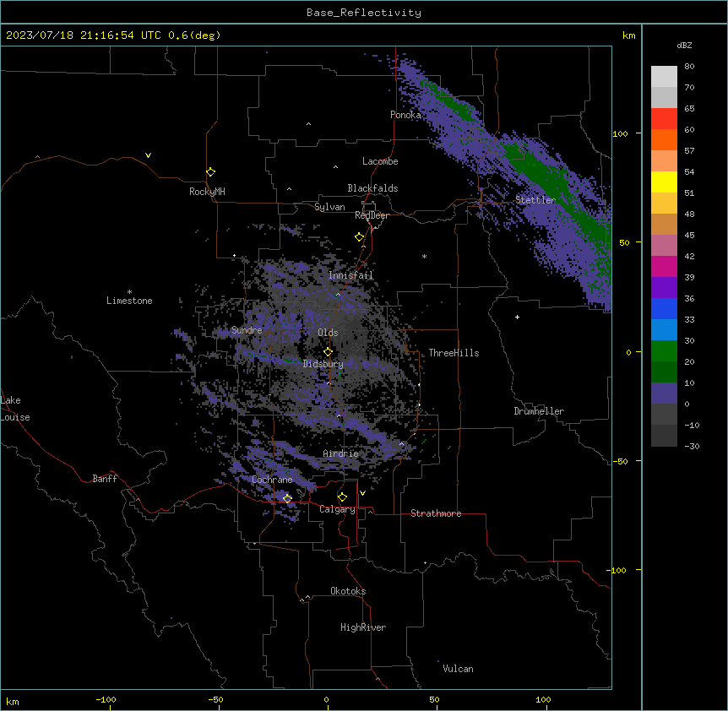This screenshot has width=728, height=711.
Task: Click the yellow v marker west of RockyMH
Action: coord(148,155)
